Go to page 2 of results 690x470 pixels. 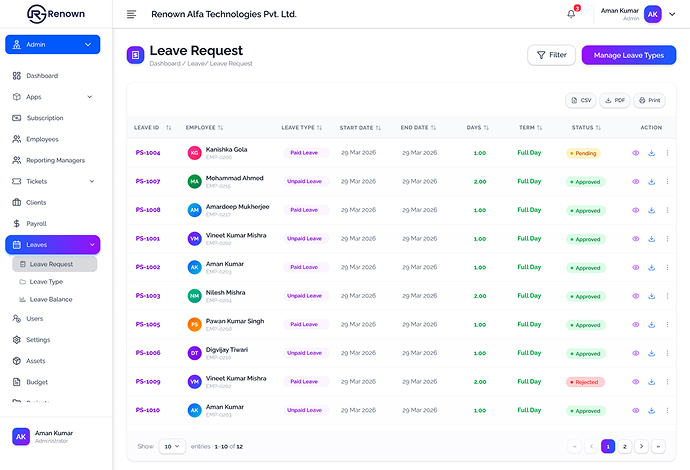click(x=625, y=446)
